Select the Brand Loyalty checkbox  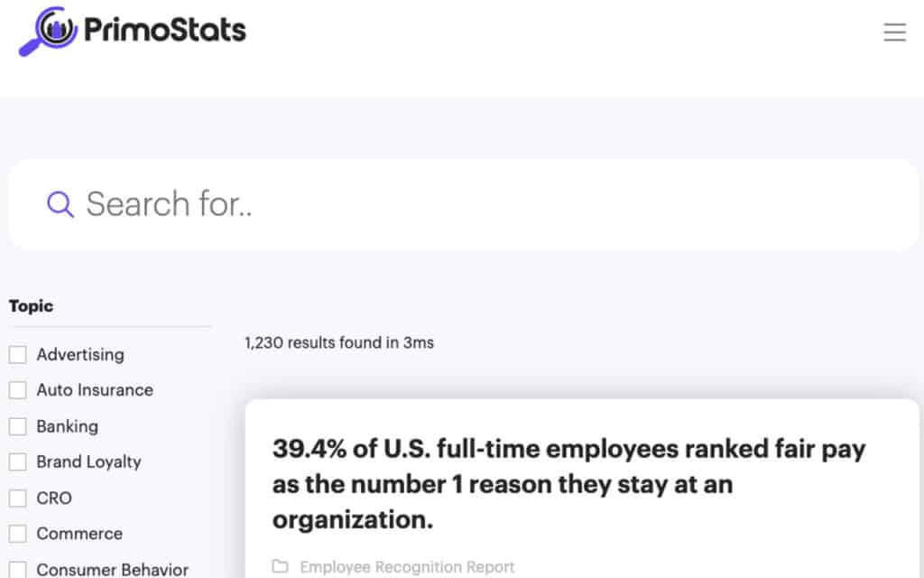pyautogui.click(x=18, y=462)
